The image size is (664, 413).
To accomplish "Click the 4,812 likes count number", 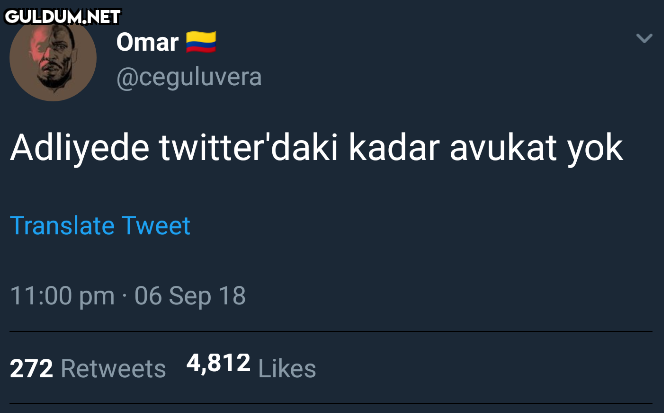I will click(x=218, y=363).
